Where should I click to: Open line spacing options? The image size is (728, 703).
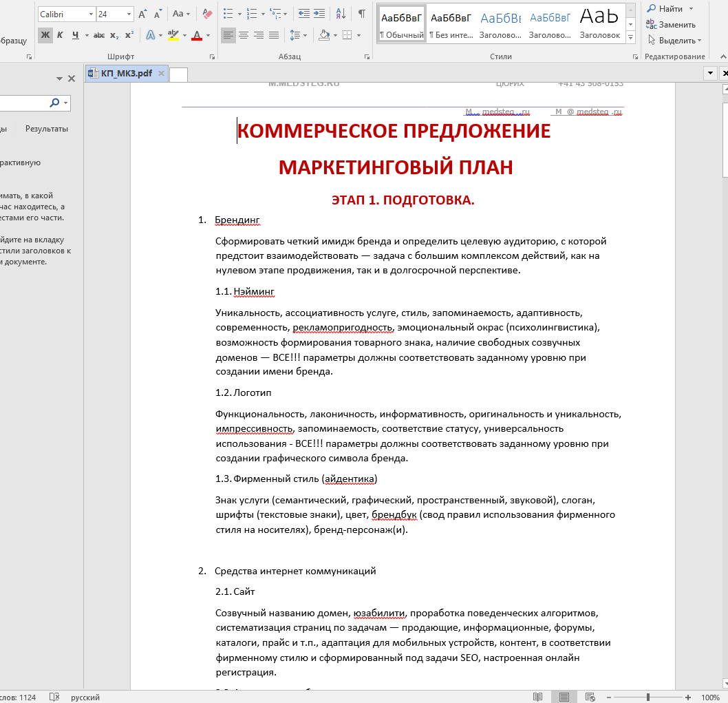(x=298, y=35)
